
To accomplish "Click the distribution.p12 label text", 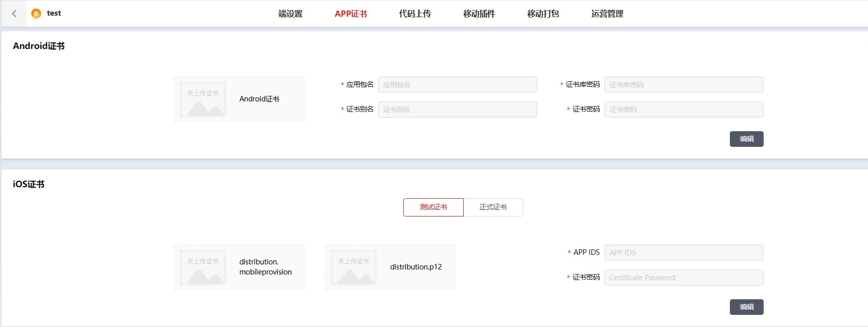I will (x=416, y=267).
